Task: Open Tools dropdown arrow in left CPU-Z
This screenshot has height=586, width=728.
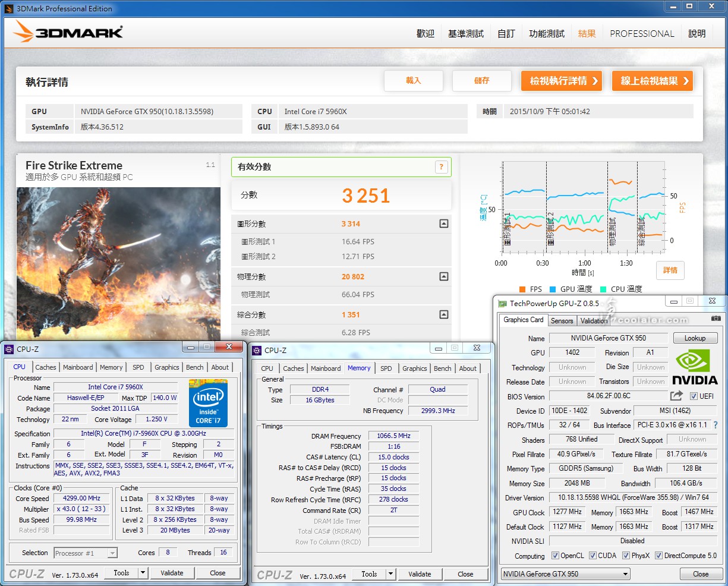Action: point(143,573)
